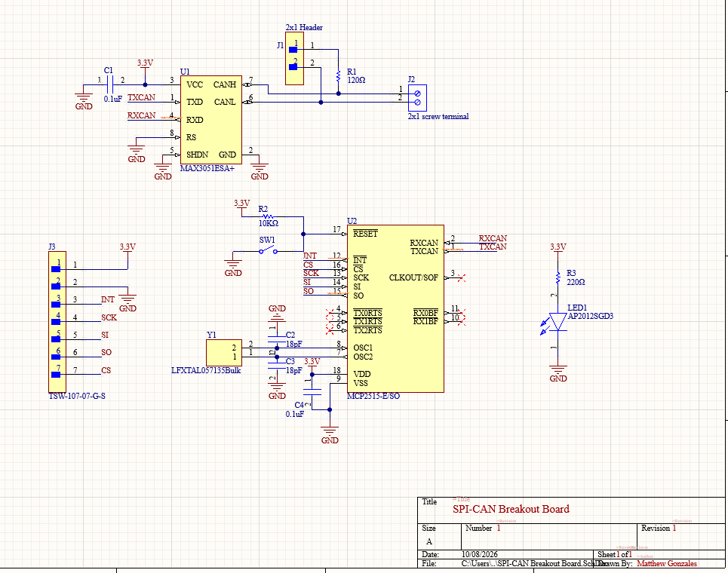Click the MAX3051ESA+ part label
Screen dimensions: 728x573
(x=207, y=168)
